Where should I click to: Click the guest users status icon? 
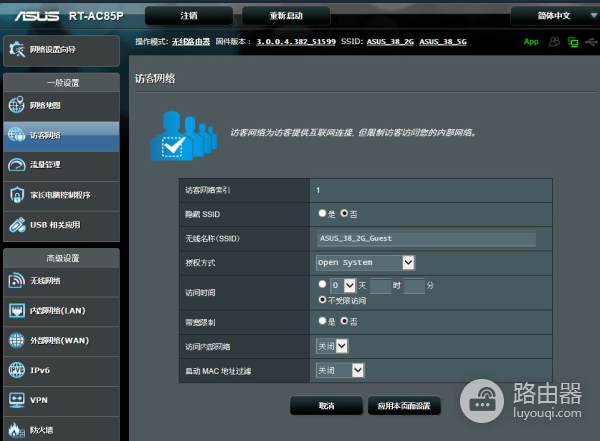click(554, 41)
